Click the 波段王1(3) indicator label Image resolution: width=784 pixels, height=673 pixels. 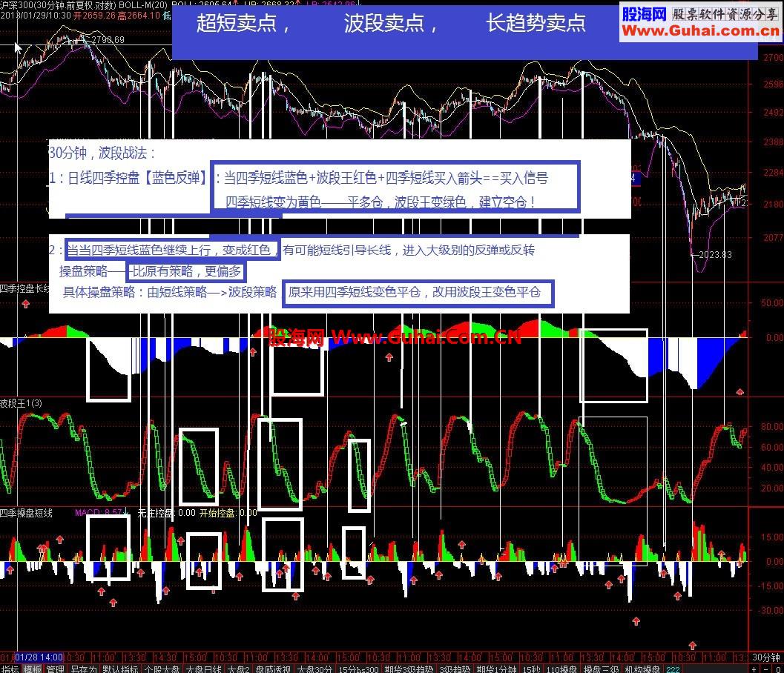click(21, 403)
